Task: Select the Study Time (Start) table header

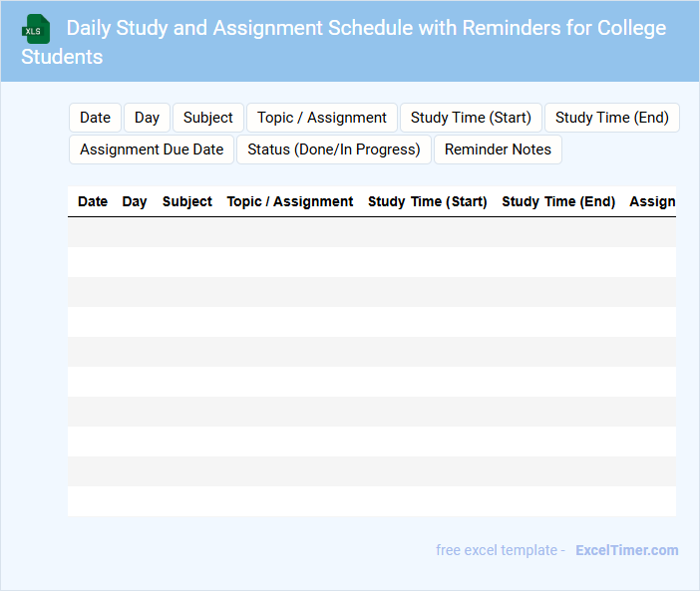Action: coord(427,201)
